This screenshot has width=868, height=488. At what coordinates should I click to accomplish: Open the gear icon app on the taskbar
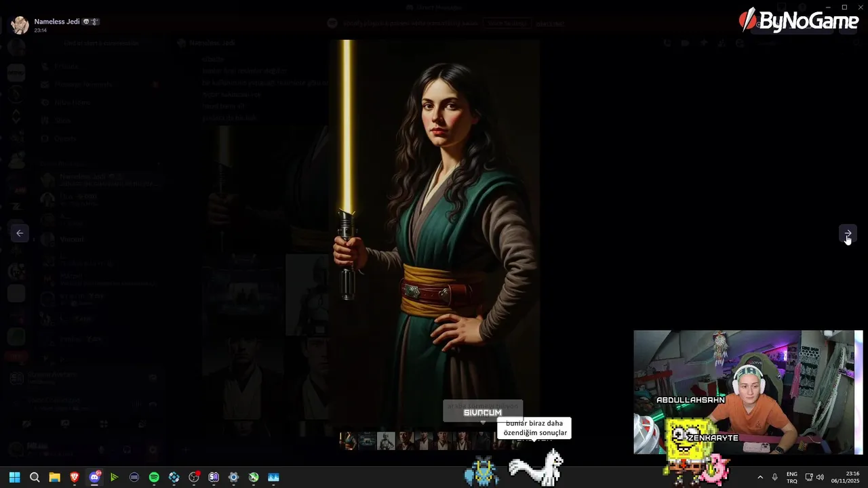[234, 477]
